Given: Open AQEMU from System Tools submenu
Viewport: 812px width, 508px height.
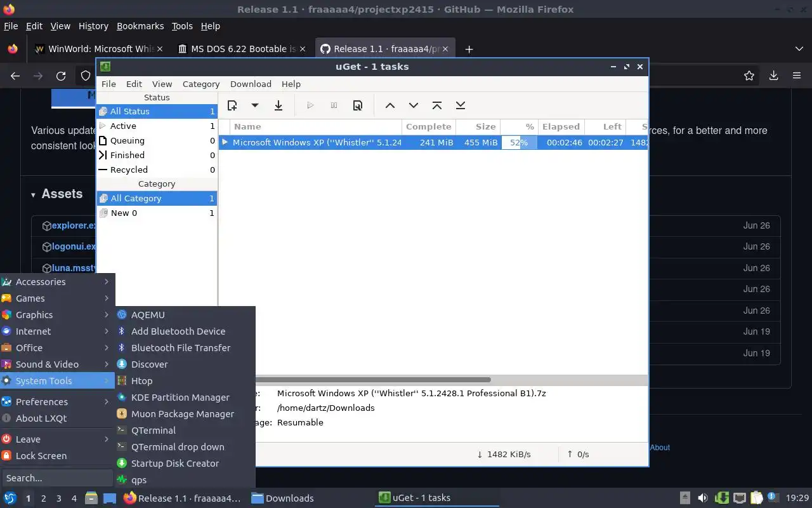Looking at the screenshot, I should 185,315.
